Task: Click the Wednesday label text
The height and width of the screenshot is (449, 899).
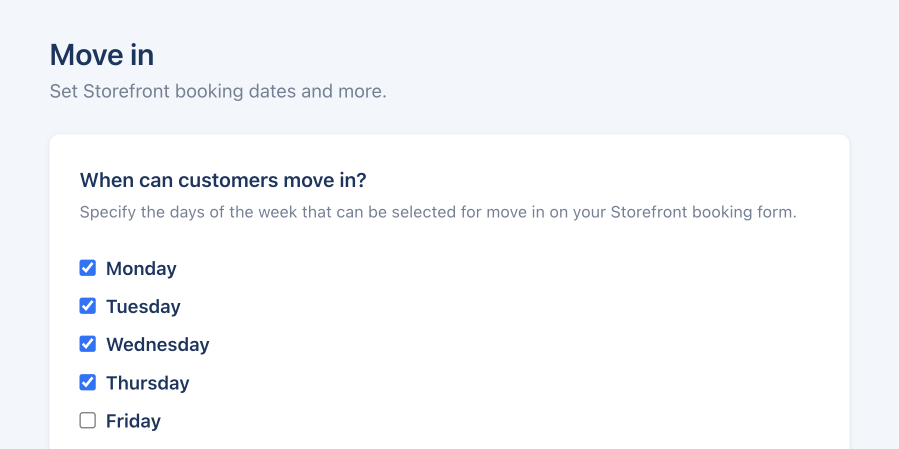Action: (158, 345)
